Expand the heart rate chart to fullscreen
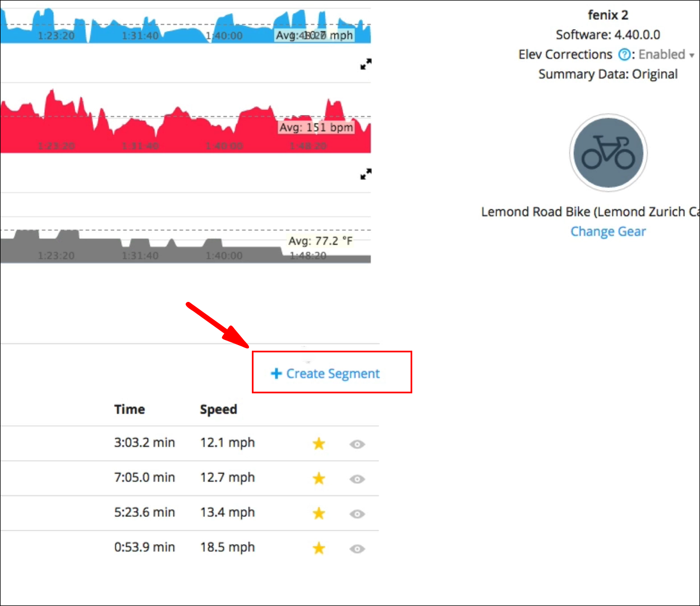This screenshot has width=700, height=606. (366, 65)
